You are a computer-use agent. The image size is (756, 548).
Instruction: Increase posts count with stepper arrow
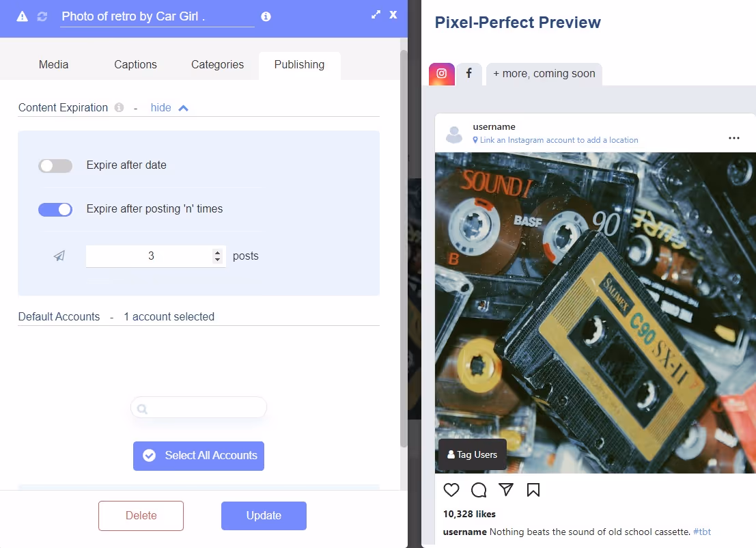[x=217, y=252]
